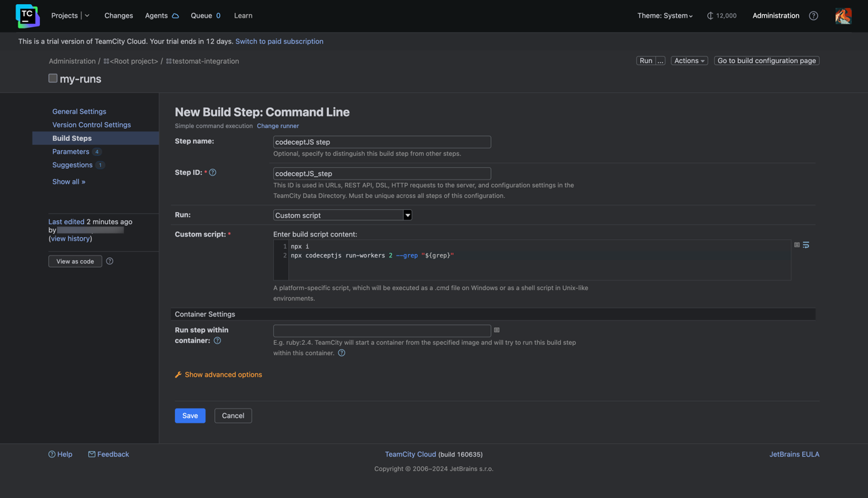Click the Step name input field
This screenshot has width=868, height=498.
[x=382, y=142]
